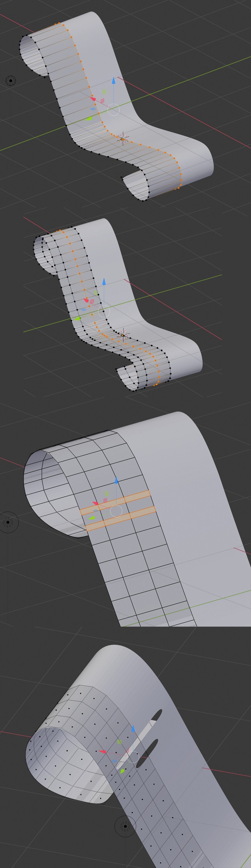Click the blue Z-axis arrow in the third viewport
This screenshot has height=868, width=251.
tap(116, 480)
